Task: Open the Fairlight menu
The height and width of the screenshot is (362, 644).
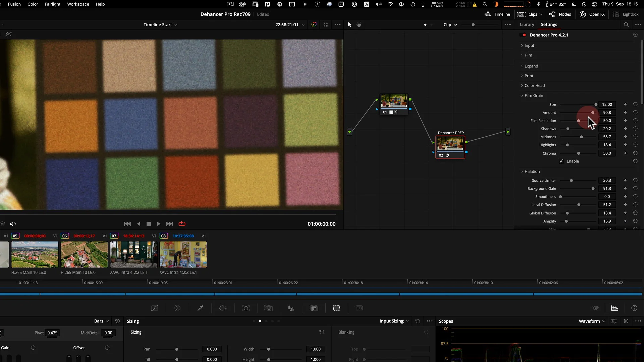Action: click(52, 4)
